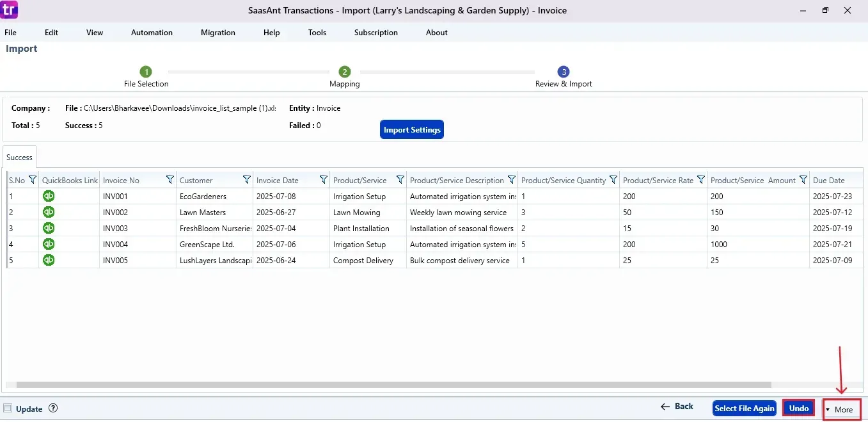868x422 pixels.
Task: Filter the Invoice No column
Action: tap(170, 180)
